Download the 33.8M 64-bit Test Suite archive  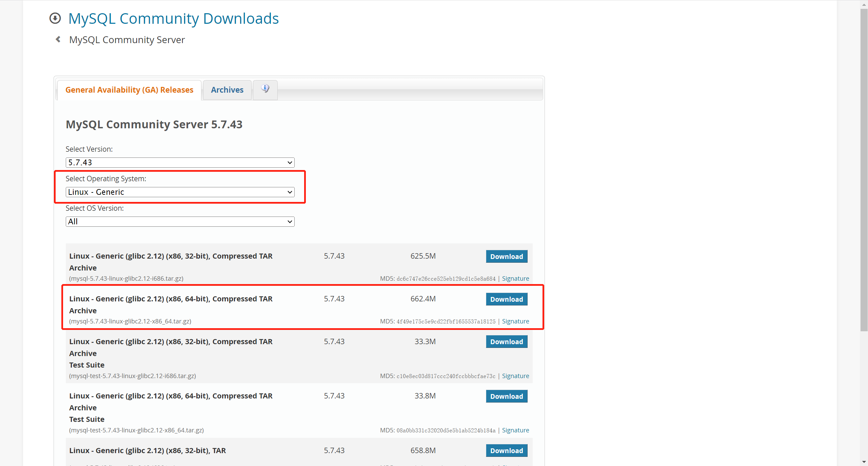point(506,396)
